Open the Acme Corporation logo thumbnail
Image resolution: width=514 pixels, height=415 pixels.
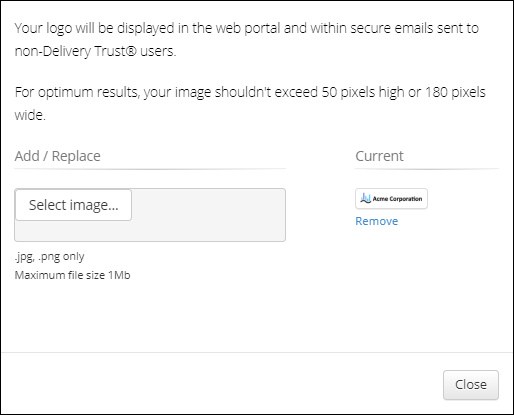391,199
